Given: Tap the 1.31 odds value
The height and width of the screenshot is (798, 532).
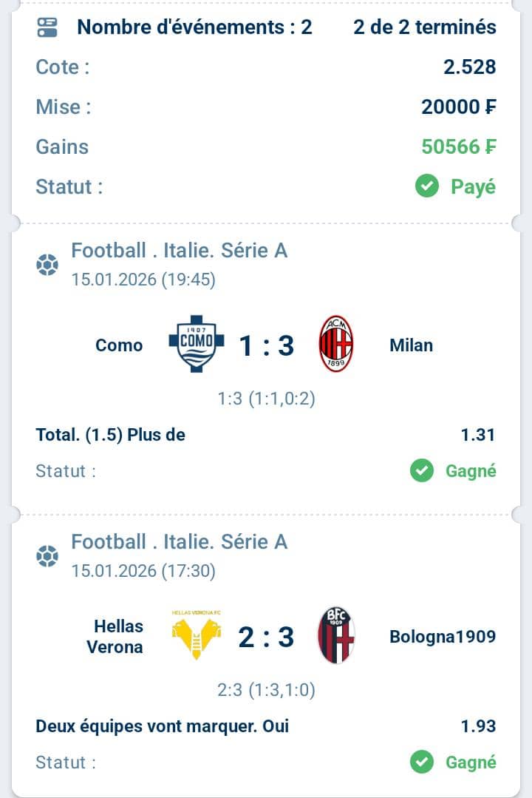Looking at the screenshot, I should point(477,435).
